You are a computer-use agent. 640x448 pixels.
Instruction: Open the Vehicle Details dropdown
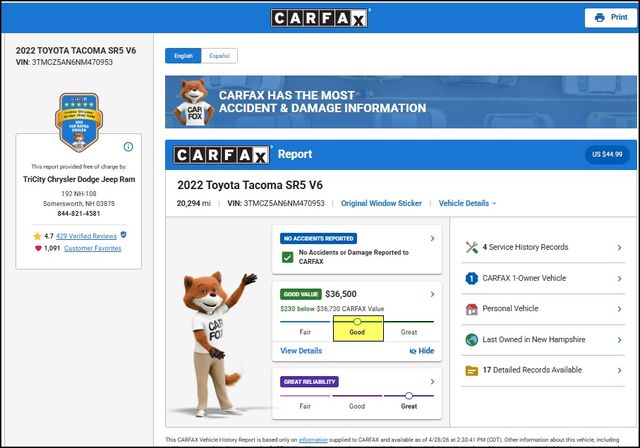coord(467,203)
